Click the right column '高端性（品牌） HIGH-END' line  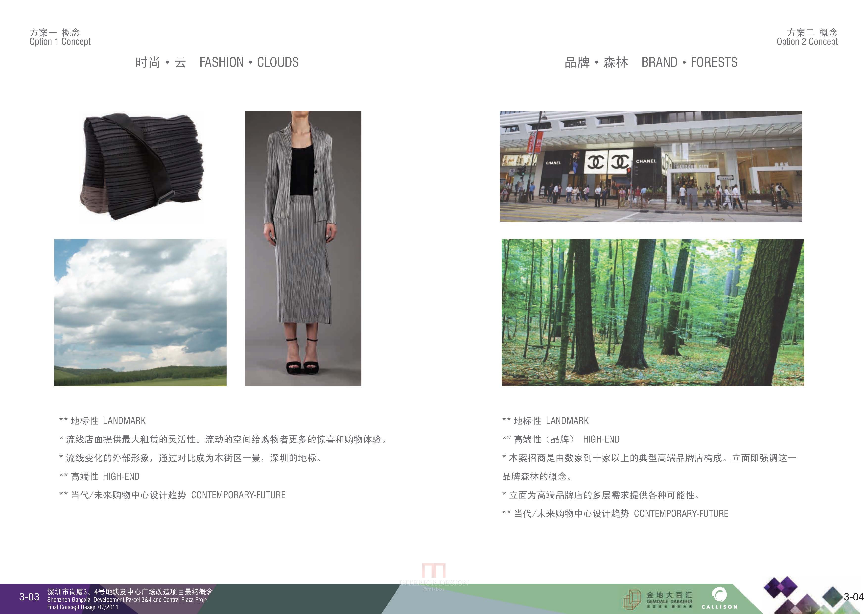coord(561,439)
